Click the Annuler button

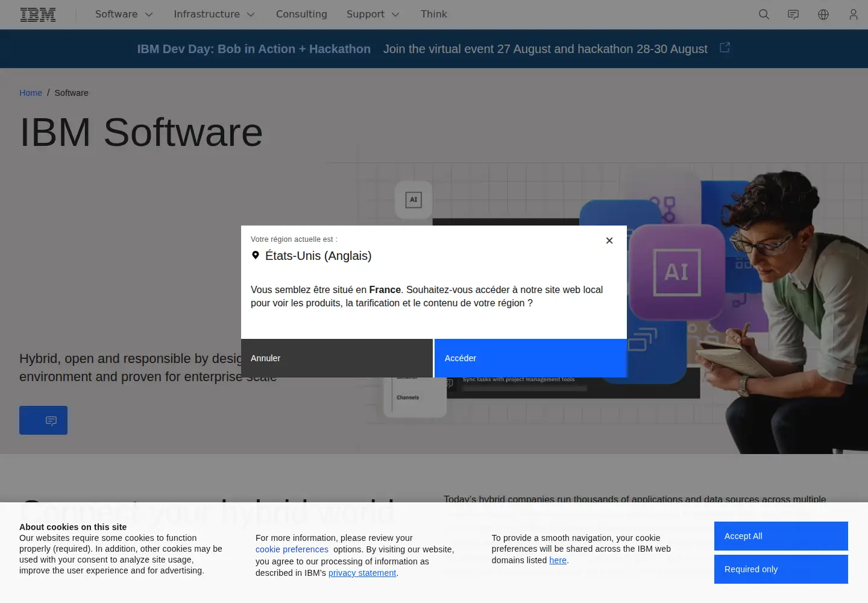click(337, 358)
